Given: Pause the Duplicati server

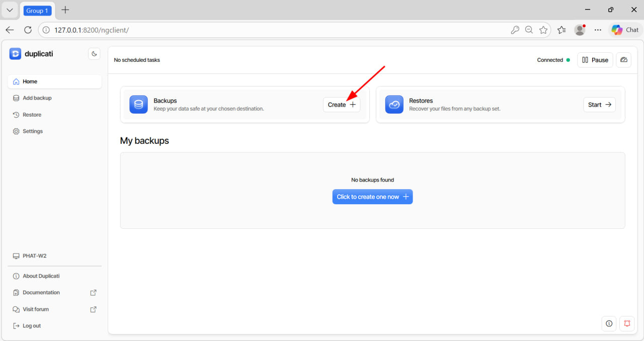Looking at the screenshot, I should point(595,60).
